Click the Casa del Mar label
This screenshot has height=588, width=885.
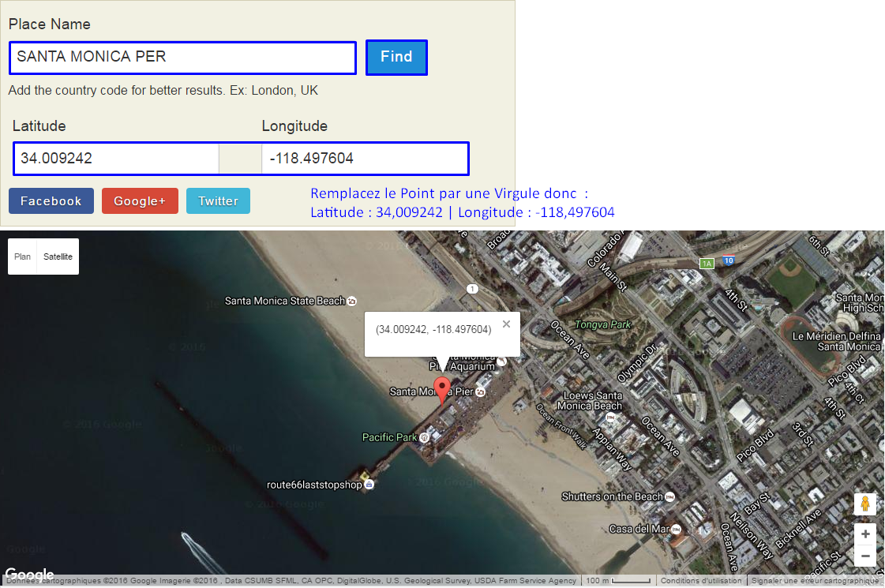[639, 530]
